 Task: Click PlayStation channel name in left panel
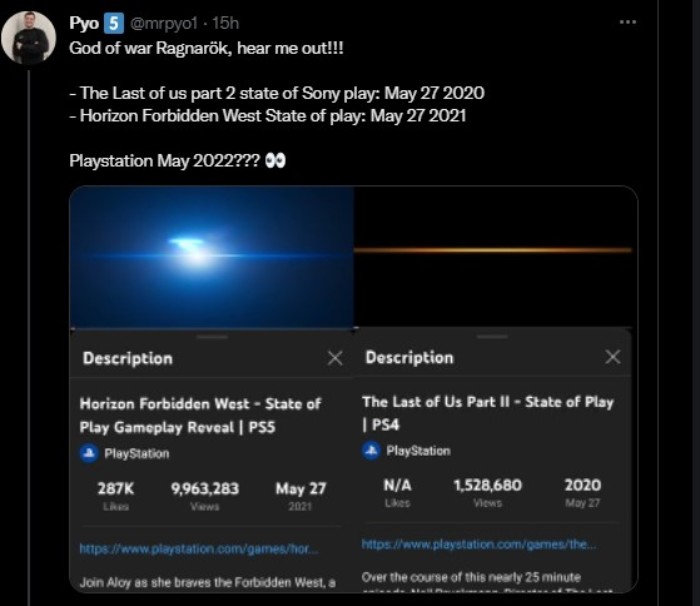137,453
